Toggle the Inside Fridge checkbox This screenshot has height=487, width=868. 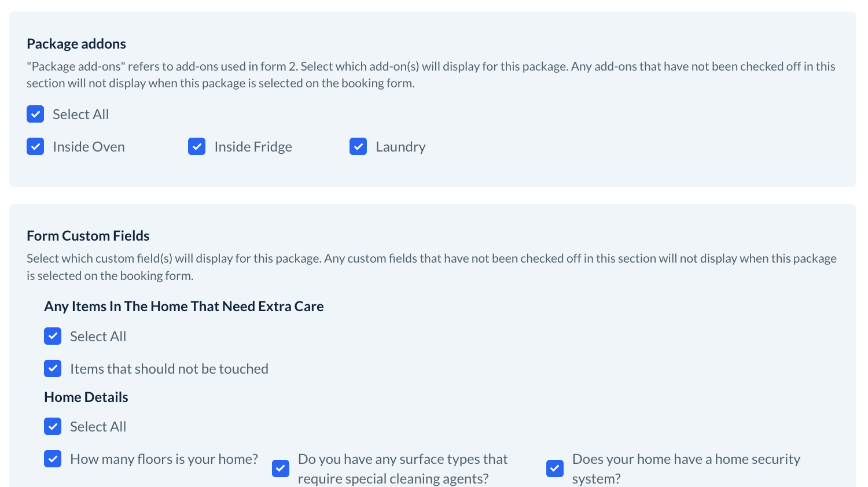[x=197, y=146]
